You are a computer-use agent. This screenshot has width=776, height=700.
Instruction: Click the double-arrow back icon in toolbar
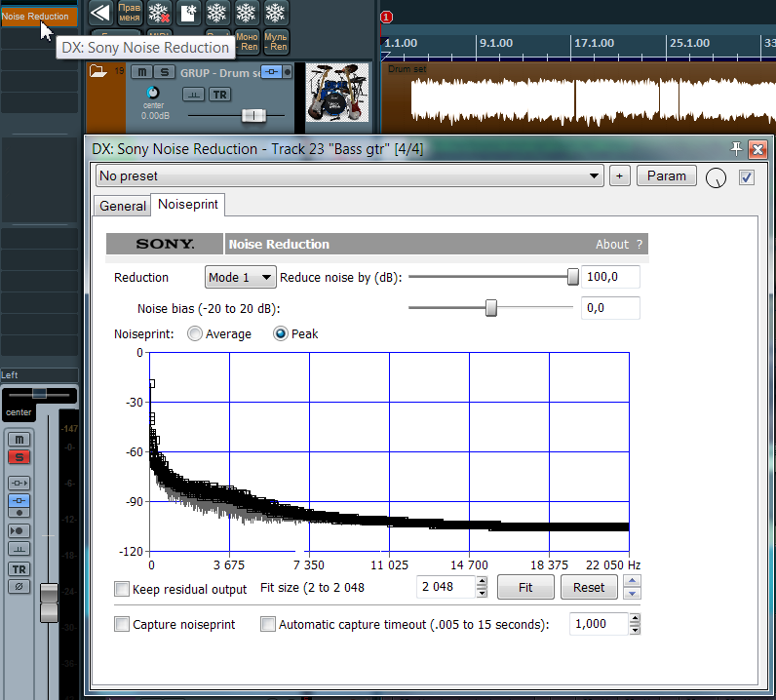tap(99, 13)
